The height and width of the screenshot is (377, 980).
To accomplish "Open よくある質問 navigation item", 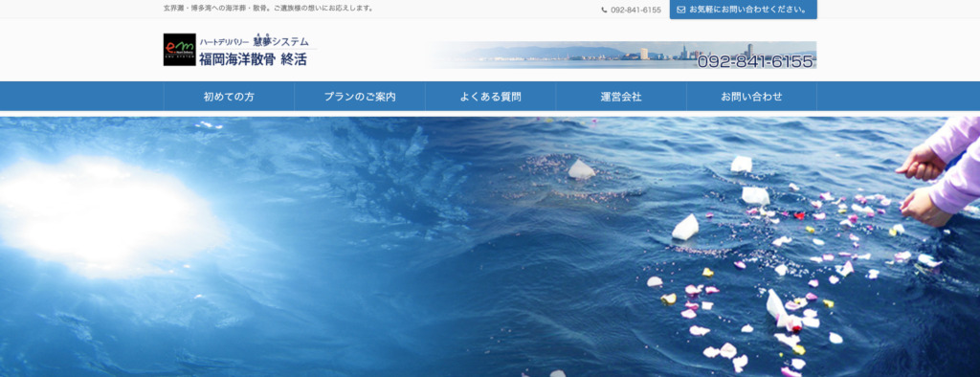I will (491, 97).
